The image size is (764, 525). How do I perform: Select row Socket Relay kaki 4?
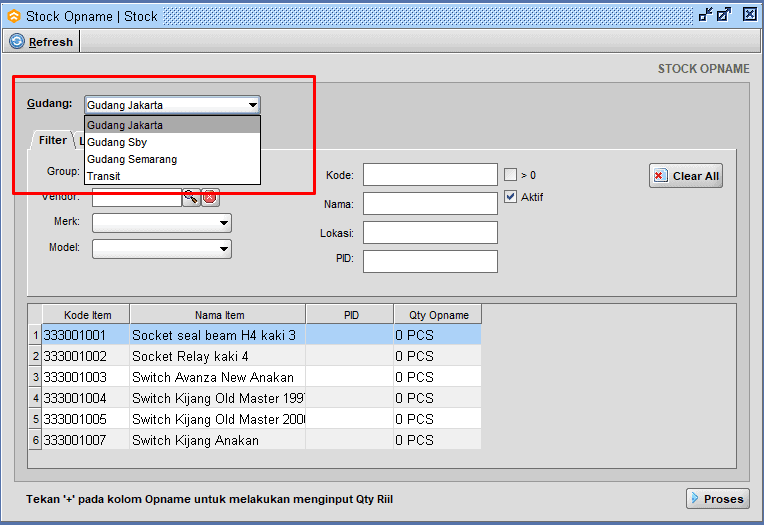click(190, 356)
